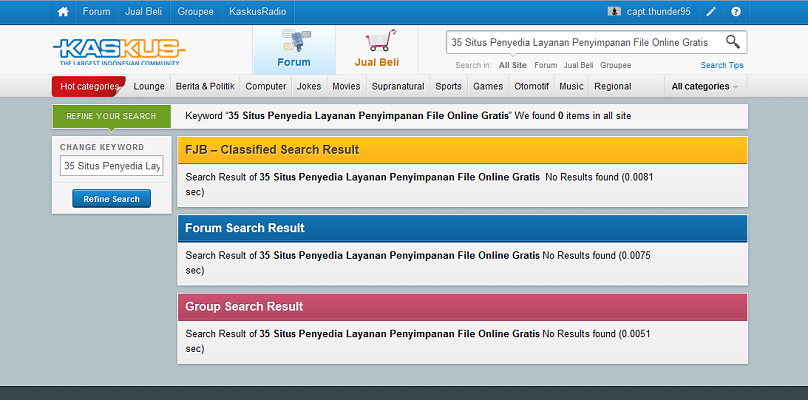The image size is (808, 400).
Task: Open the Regional category
Action: coord(613,87)
